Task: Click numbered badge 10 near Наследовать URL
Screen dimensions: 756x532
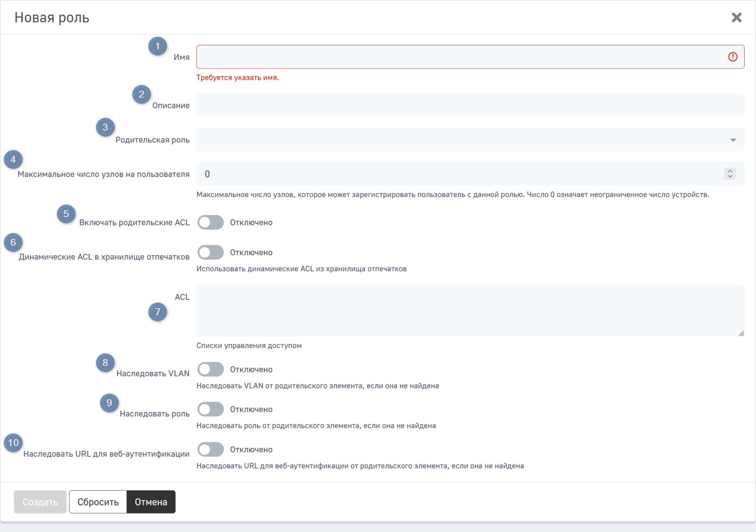Action: pos(13,443)
